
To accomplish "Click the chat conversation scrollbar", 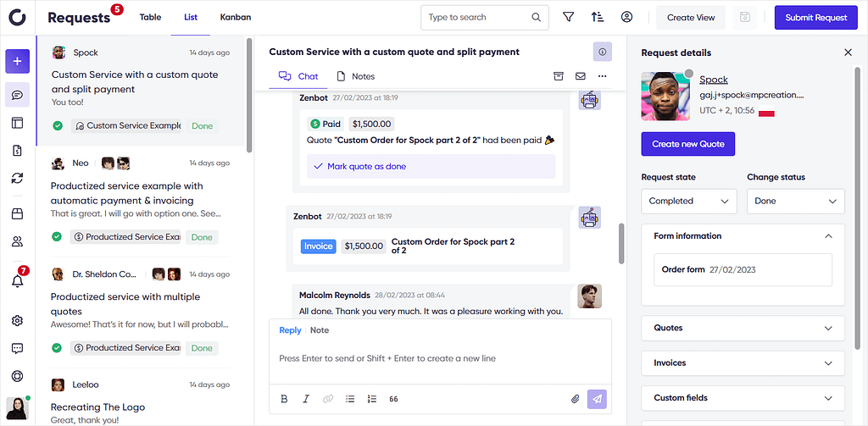I will [621, 243].
